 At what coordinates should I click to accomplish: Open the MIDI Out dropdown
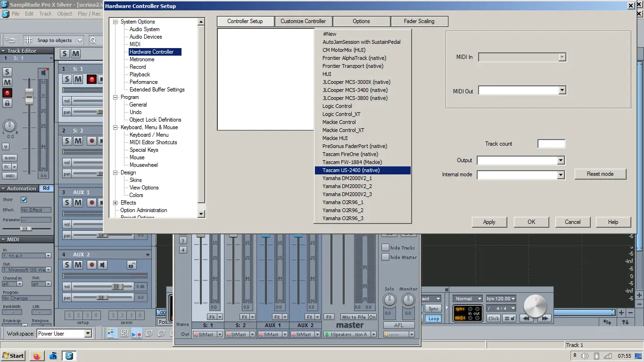click(x=561, y=90)
